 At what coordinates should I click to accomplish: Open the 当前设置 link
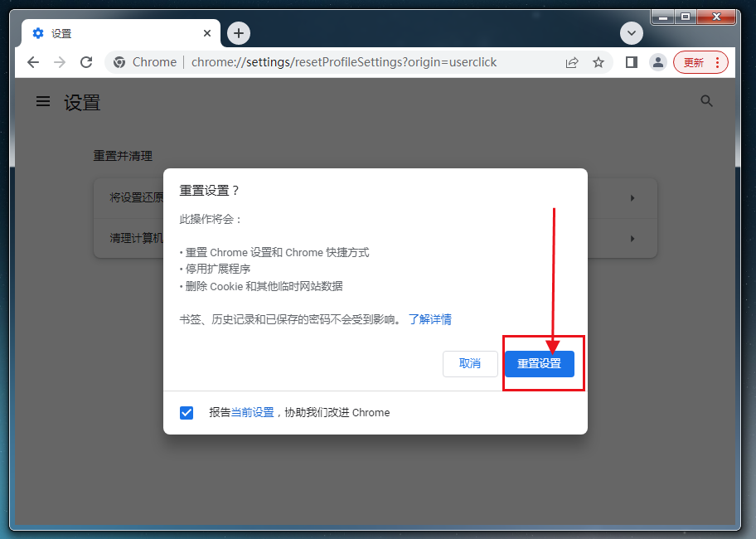(252, 412)
